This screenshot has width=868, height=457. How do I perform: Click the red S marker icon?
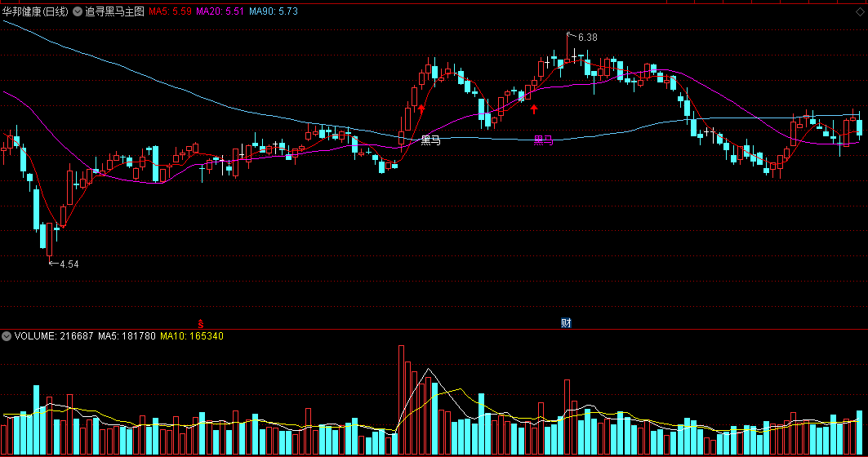click(201, 324)
